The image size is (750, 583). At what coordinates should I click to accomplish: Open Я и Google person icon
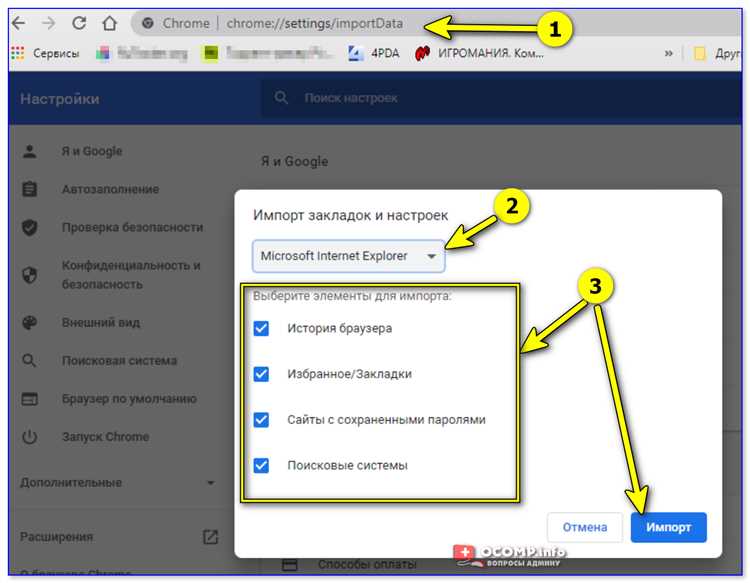point(30,151)
